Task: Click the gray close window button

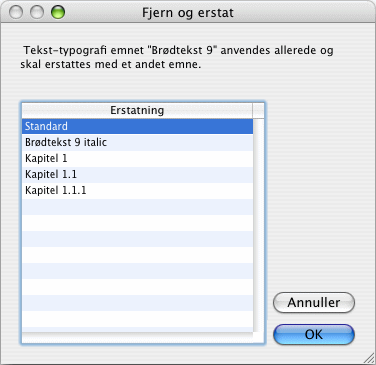Action: coord(16,12)
